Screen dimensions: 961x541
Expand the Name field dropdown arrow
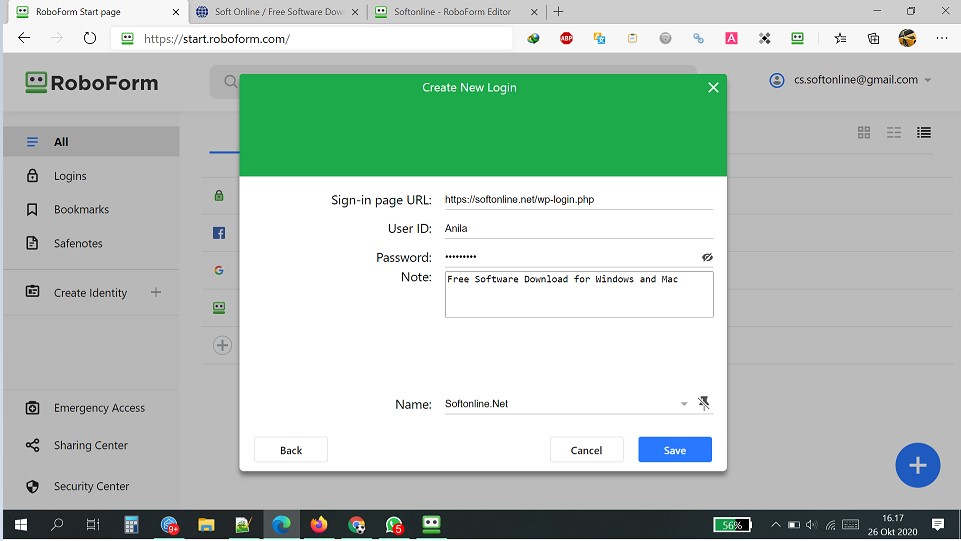coord(683,404)
